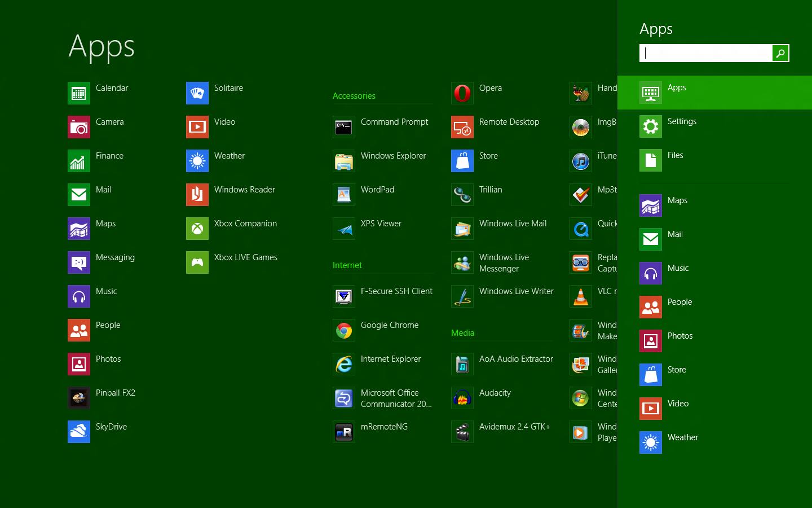Launch VLC media player cone icon
Viewport: 812px width, 508px height.
click(581, 296)
